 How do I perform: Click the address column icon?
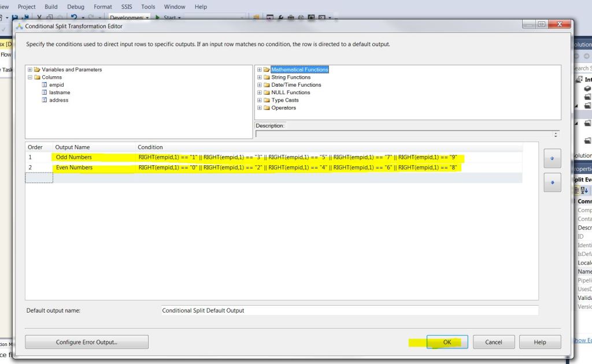tap(44, 100)
